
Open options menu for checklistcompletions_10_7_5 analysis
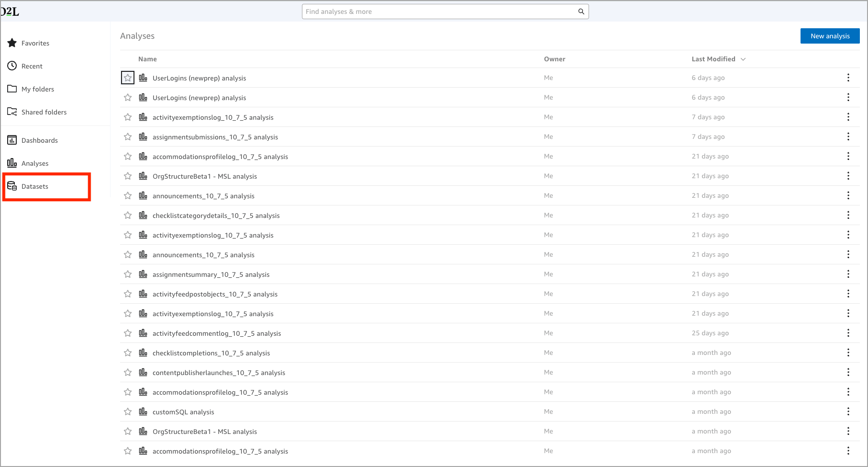(x=848, y=353)
